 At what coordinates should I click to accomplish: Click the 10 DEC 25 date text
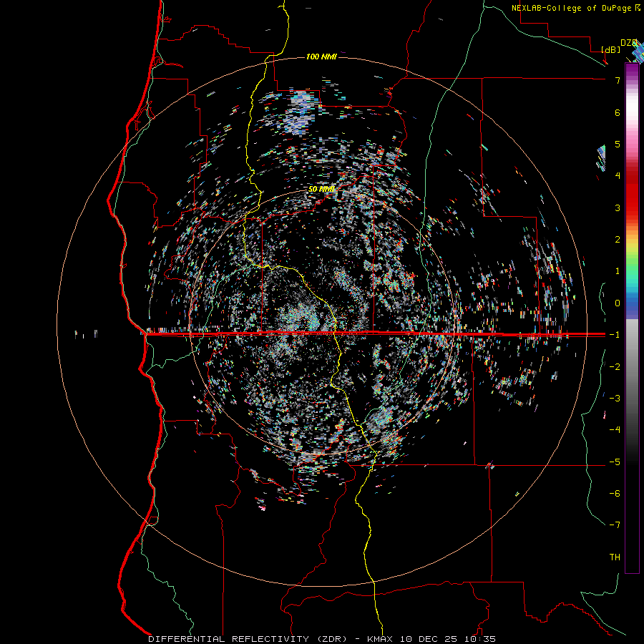point(429,639)
